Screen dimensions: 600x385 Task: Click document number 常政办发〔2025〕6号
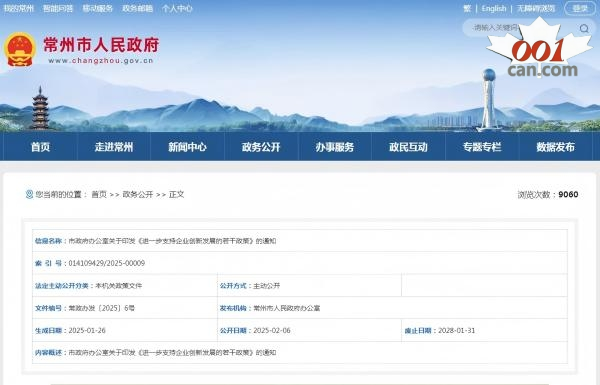101,308
